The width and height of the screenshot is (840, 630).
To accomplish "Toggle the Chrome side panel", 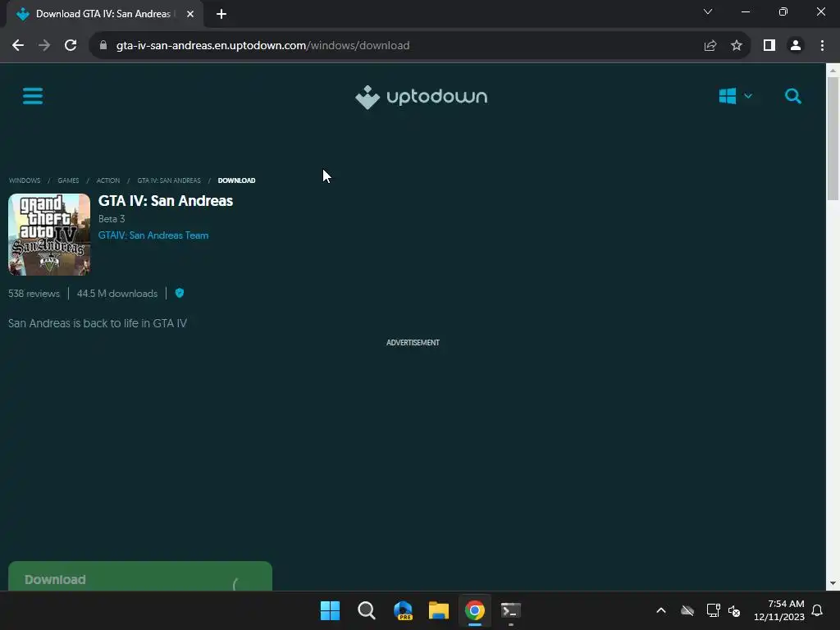I will click(x=769, y=46).
